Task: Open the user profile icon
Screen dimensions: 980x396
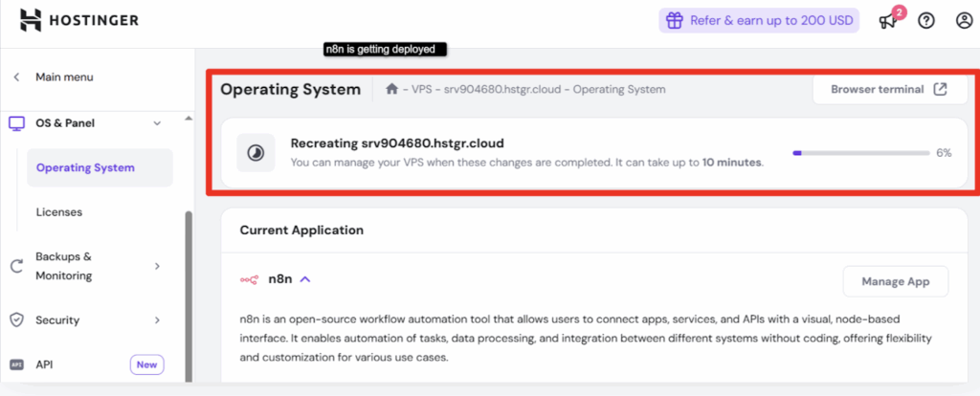Action: tap(965, 21)
